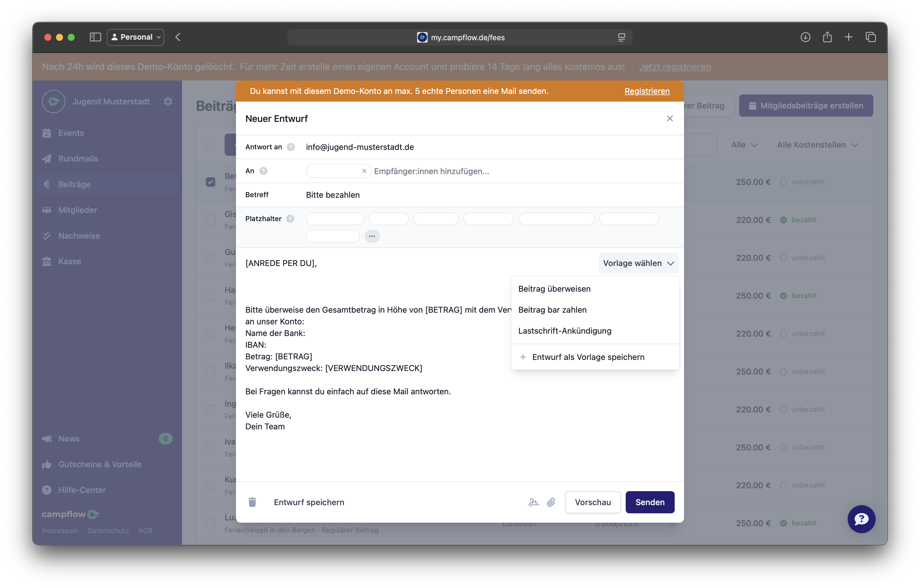Toggle the Safari sidebar button

(95, 37)
